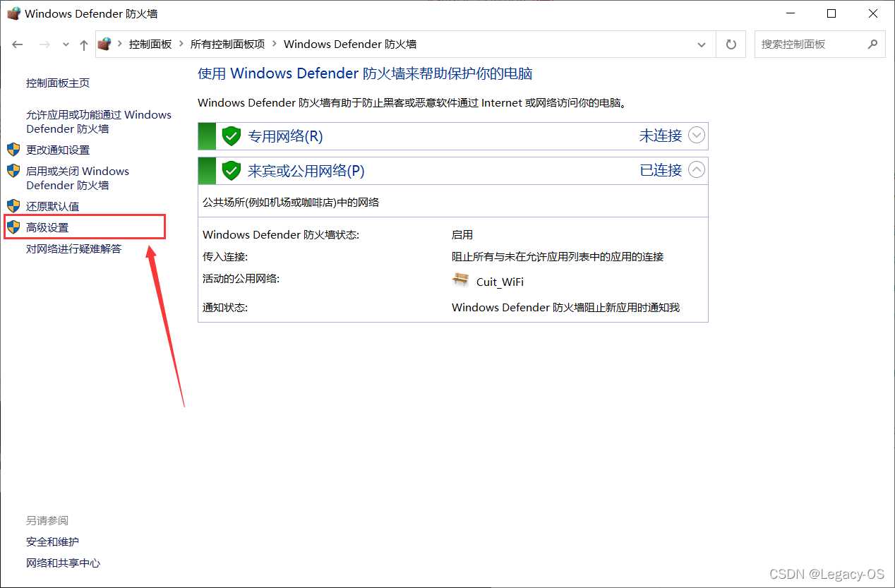
Task: Click Cuit_WiFi network name
Action: (x=500, y=282)
